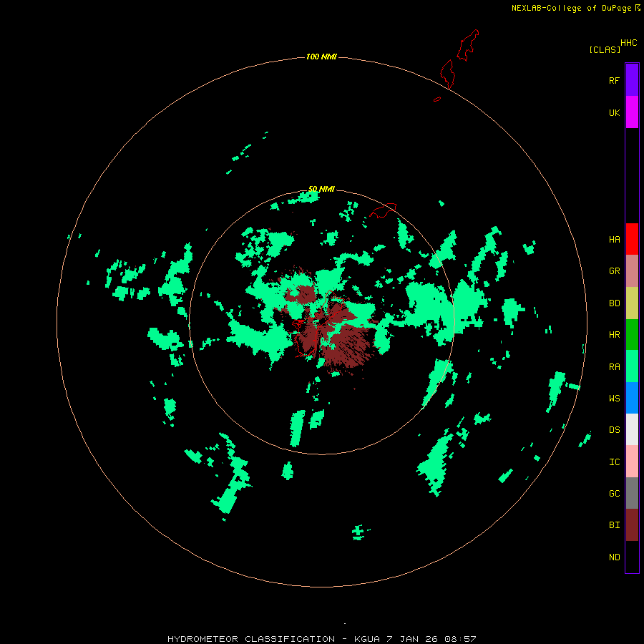
Task: Select the GC gray legend swatch
Action: 632,493
